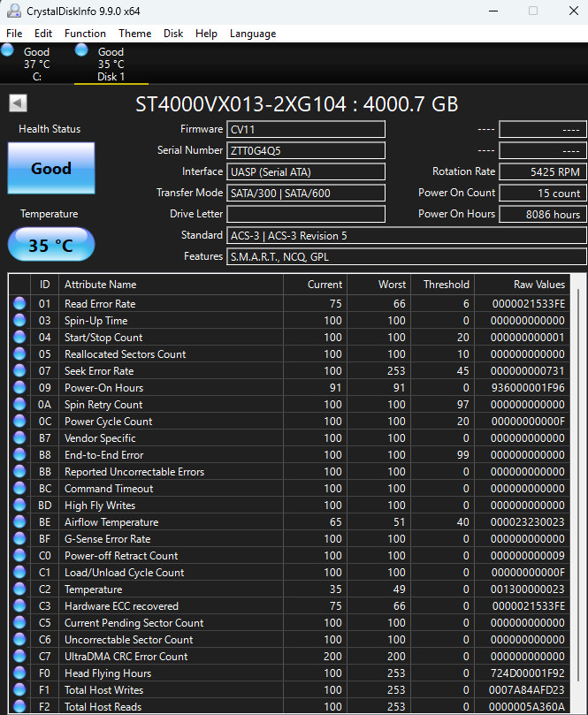Viewport: 588px width, 715px height.
Task: Open the Theme menu
Action: pyautogui.click(x=135, y=34)
